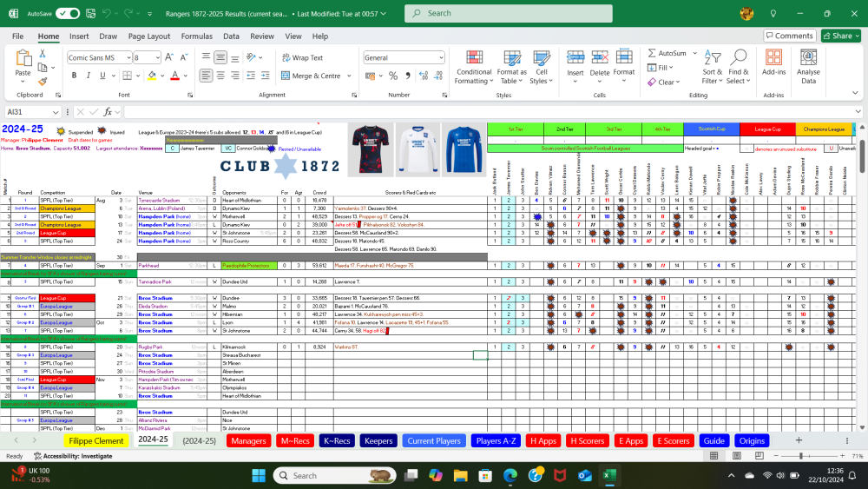Screen dimensions: 868x489
Task: Open Format as Table
Action: click(x=512, y=67)
